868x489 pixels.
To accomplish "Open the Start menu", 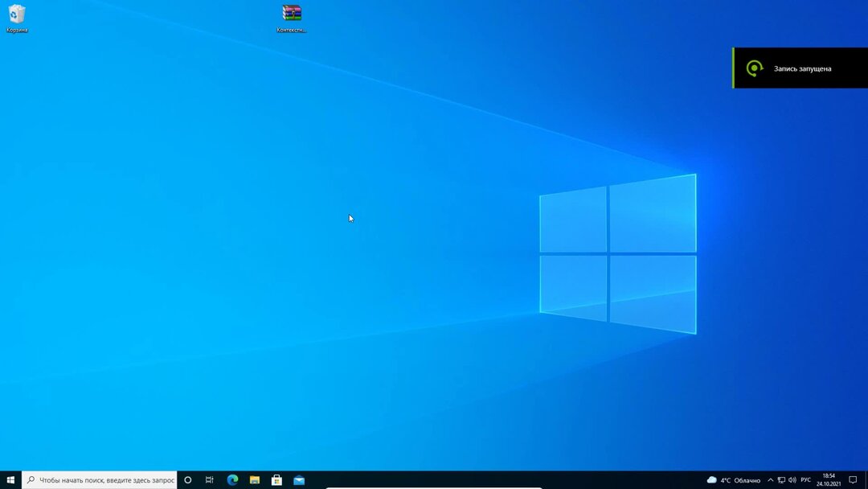I will click(10, 480).
